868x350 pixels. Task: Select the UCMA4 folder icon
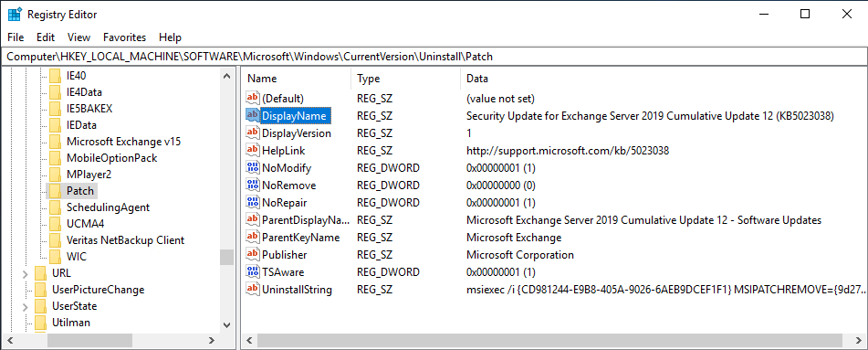point(54,224)
